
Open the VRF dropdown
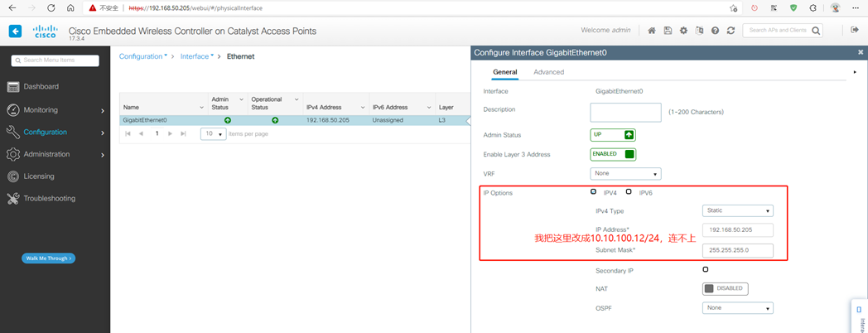pos(625,173)
